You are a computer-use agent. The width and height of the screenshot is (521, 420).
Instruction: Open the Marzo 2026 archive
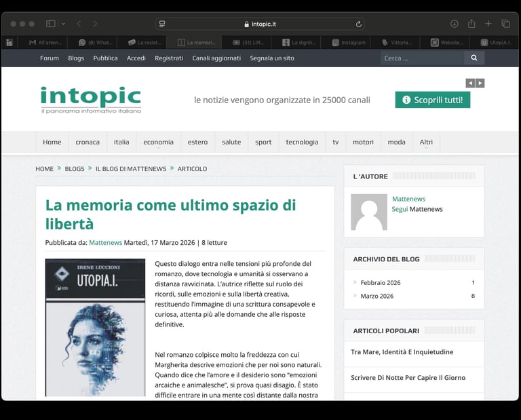tap(377, 296)
